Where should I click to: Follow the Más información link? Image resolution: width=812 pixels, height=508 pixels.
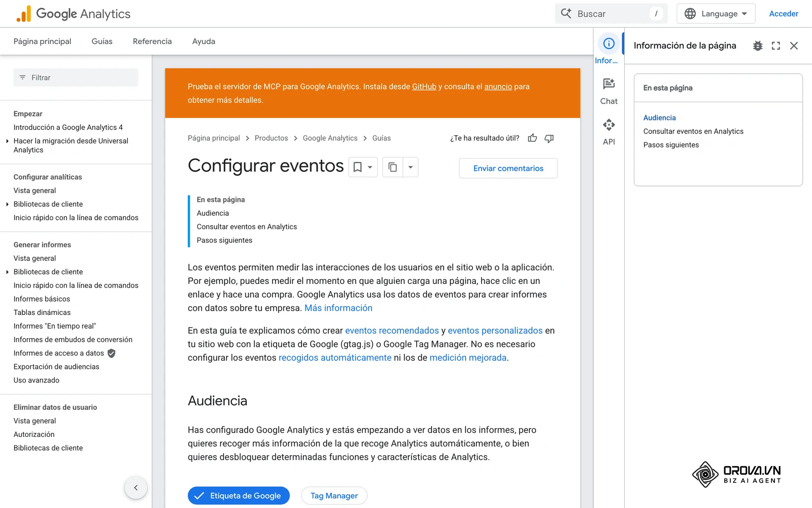339,308
